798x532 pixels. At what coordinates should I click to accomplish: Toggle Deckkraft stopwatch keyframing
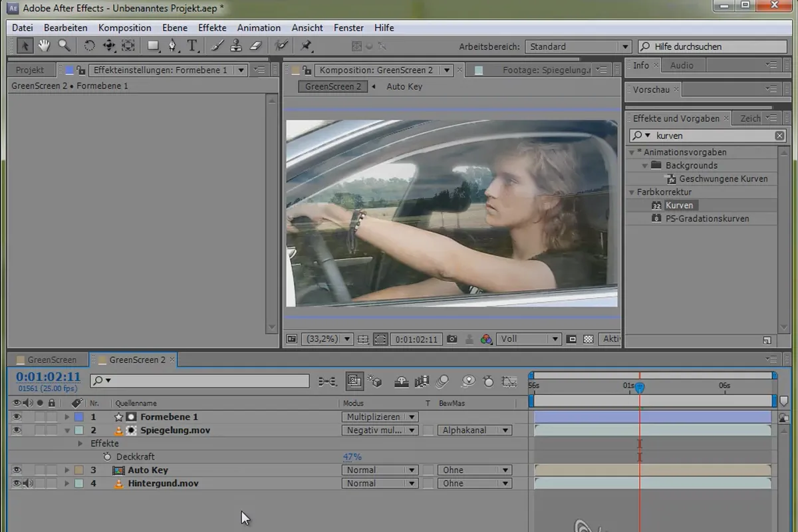coord(107,457)
